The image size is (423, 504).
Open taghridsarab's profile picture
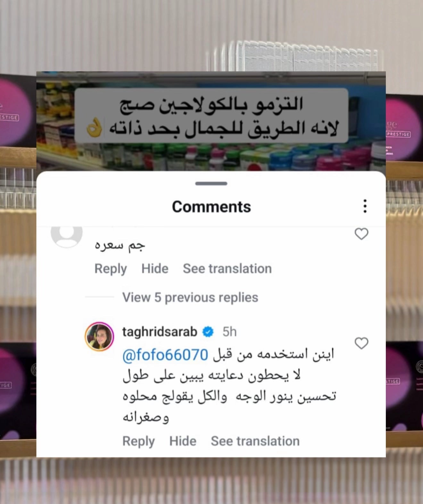99,337
